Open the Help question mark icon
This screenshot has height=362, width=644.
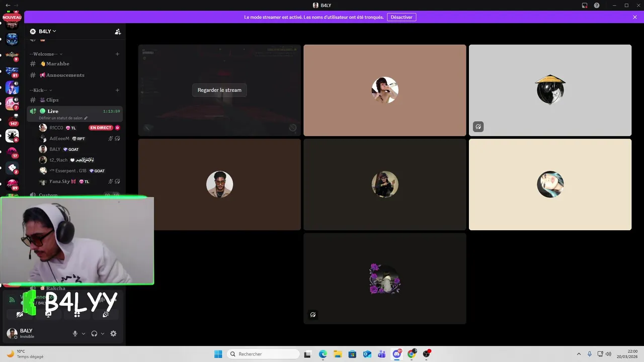pos(597,5)
